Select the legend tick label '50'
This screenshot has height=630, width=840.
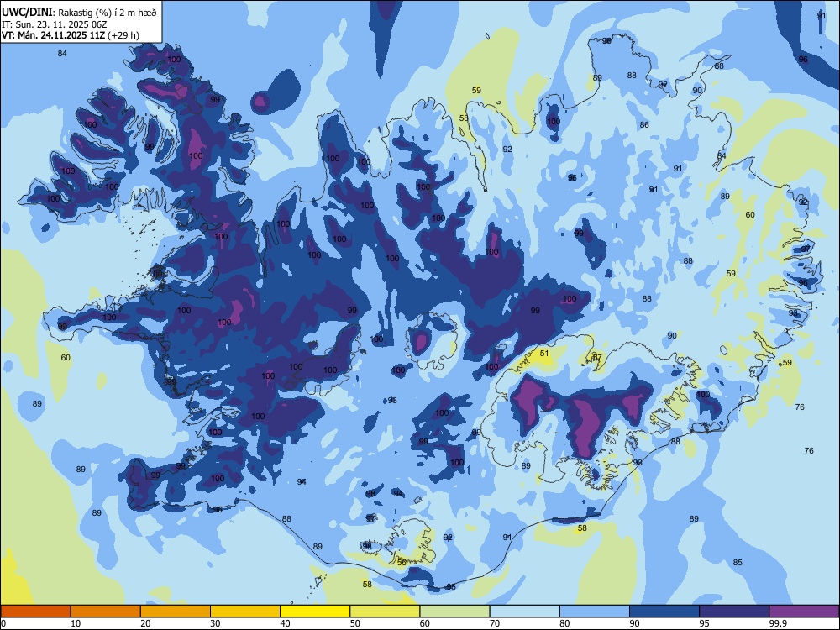click(x=355, y=623)
